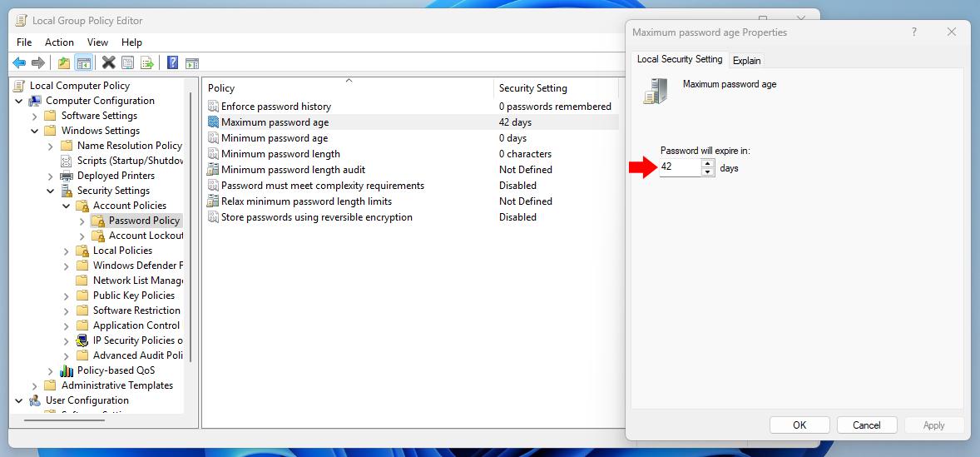The image size is (980, 457).
Task: Sort by the Security Setting column header
Action: (x=556, y=88)
